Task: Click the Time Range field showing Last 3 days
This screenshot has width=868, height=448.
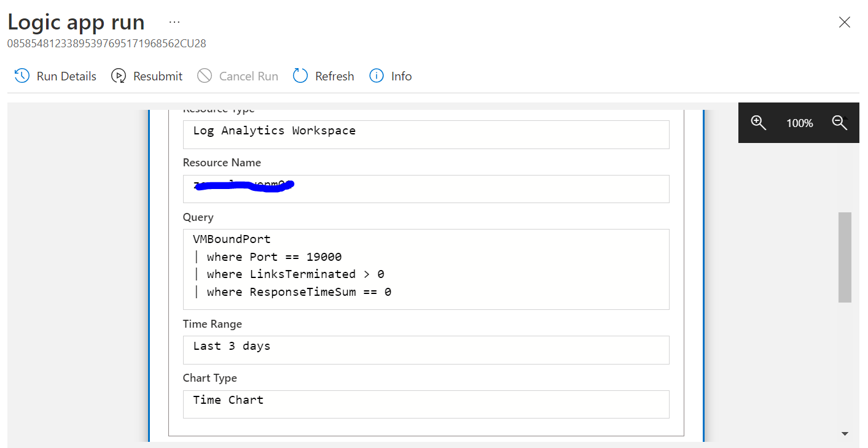Action: click(426, 350)
